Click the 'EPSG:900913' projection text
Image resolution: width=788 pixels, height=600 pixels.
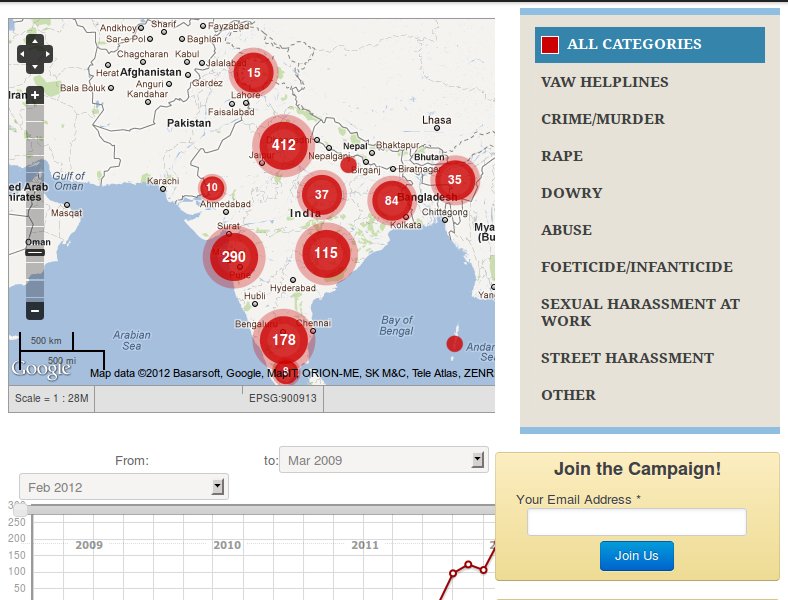tap(283, 398)
